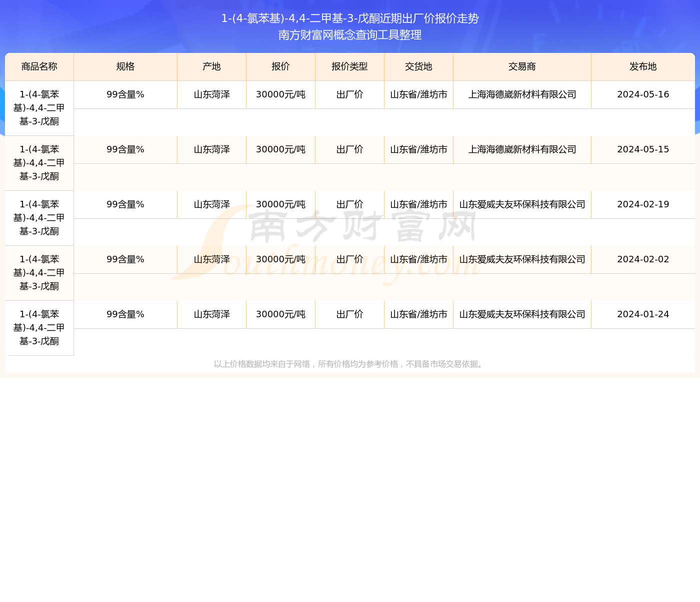700x602 pixels.
Task: Click the page title about 出厂价报价走势
Action: pyautogui.click(x=350, y=18)
